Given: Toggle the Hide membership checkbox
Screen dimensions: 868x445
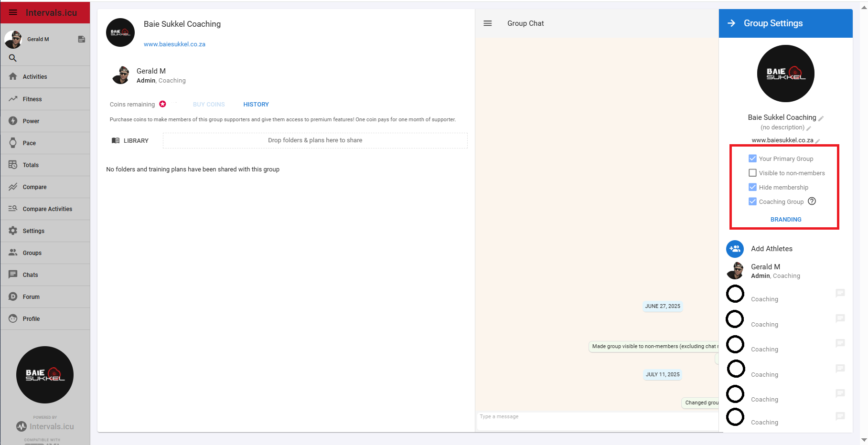Looking at the screenshot, I should [x=752, y=187].
